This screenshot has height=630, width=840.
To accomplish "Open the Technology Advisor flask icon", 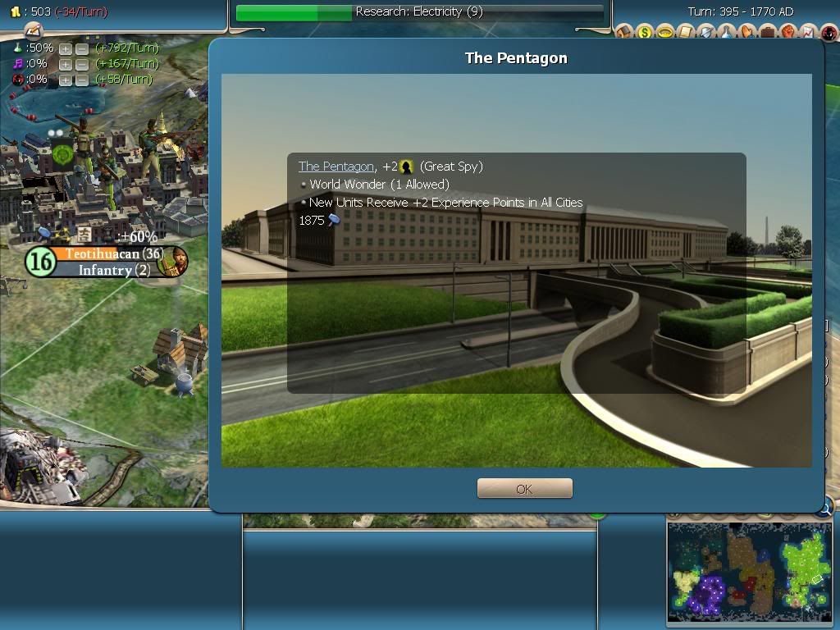I will 727,32.
